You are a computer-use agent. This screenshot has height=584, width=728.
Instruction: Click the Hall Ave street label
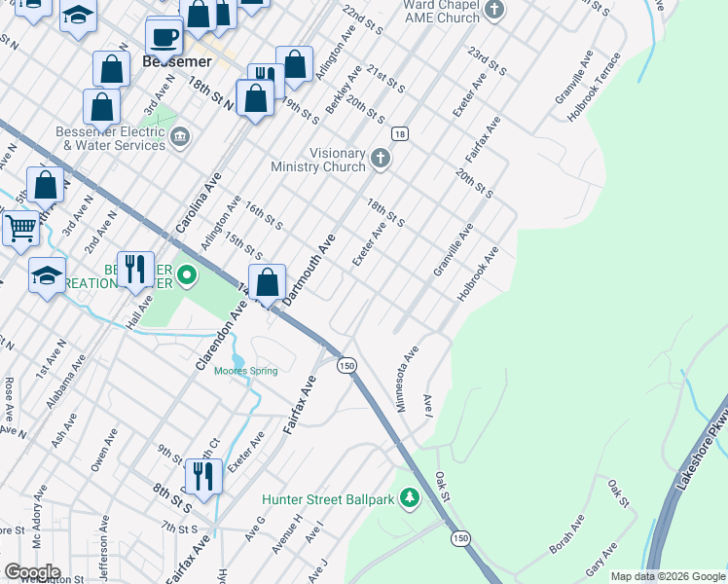pyautogui.click(x=139, y=312)
